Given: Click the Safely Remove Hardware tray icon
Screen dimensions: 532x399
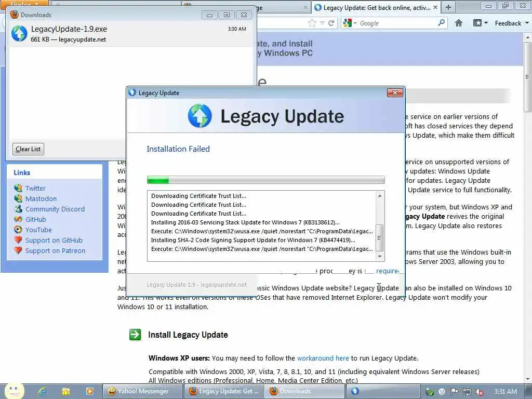Looking at the screenshot, I should pyautogui.click(x=430, y=392).
